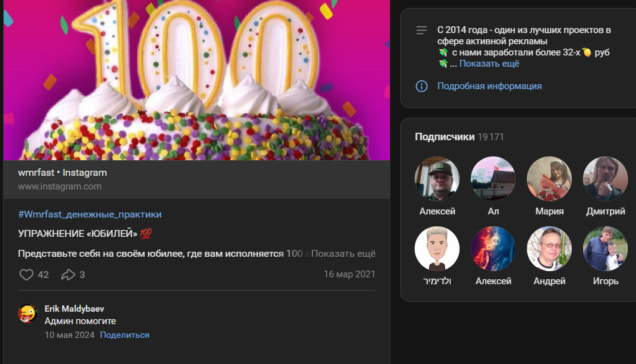Open Erik Maldybaev's commenter avatar

point(27,314)
